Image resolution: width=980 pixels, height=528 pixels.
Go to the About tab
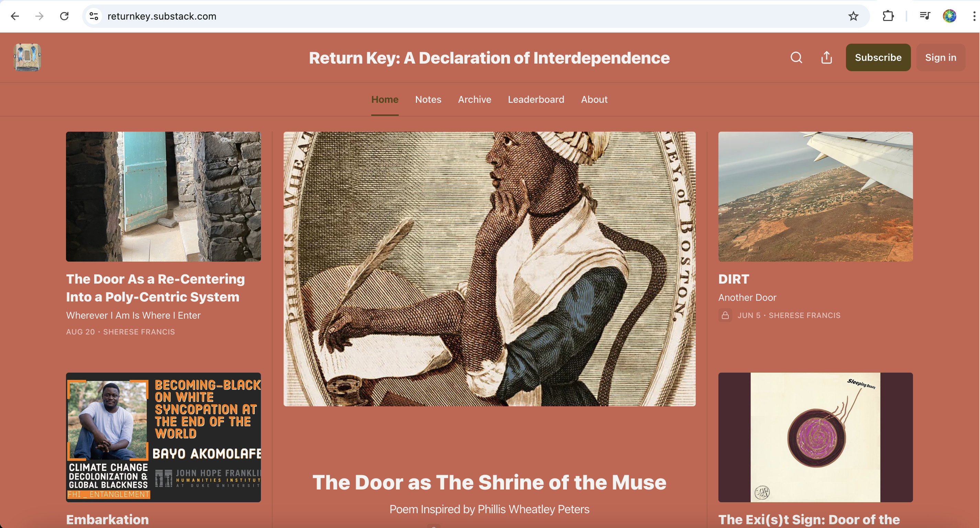(594, 100)
